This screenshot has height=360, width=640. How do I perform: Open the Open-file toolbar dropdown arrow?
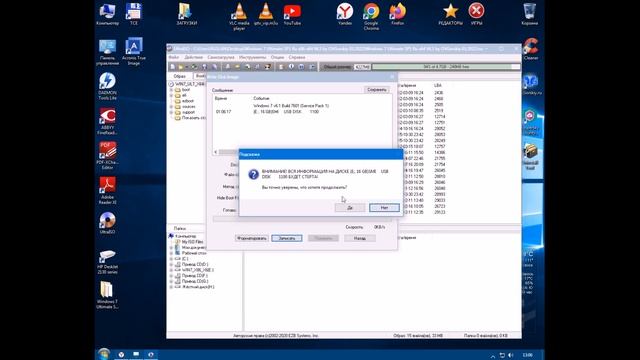coord(186,67)
